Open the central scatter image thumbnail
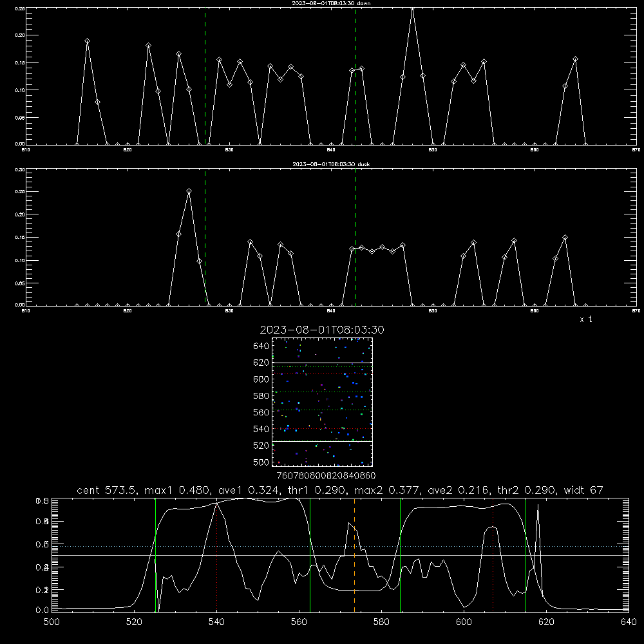This screenshot has width=644, height=644. [322, 402]
